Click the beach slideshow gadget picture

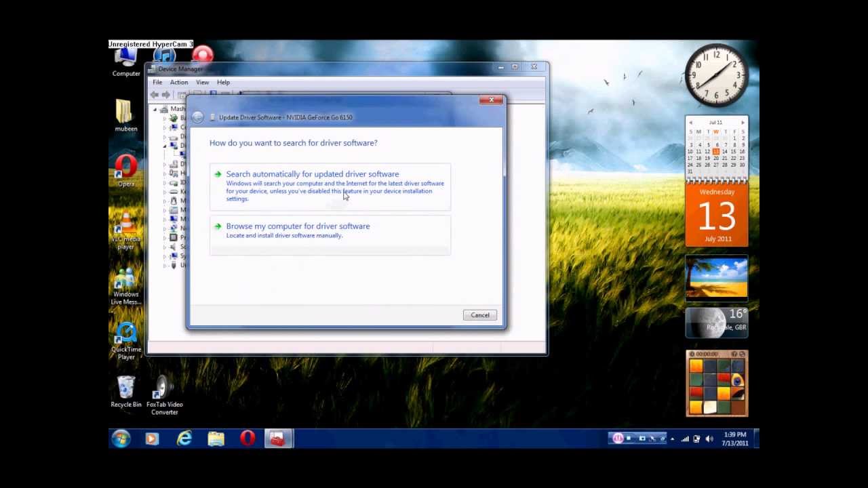tap(717, 277)
